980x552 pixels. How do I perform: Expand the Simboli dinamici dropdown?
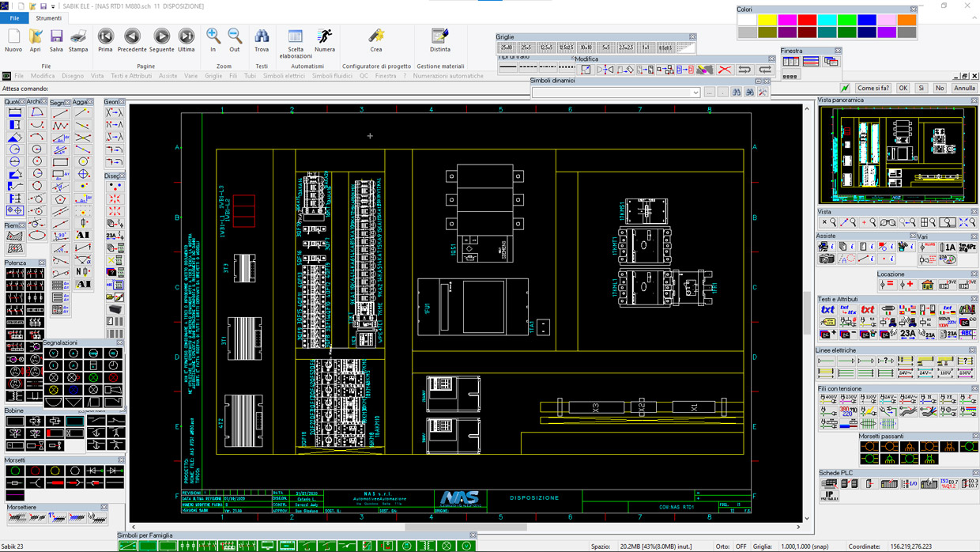click(695, 93)
